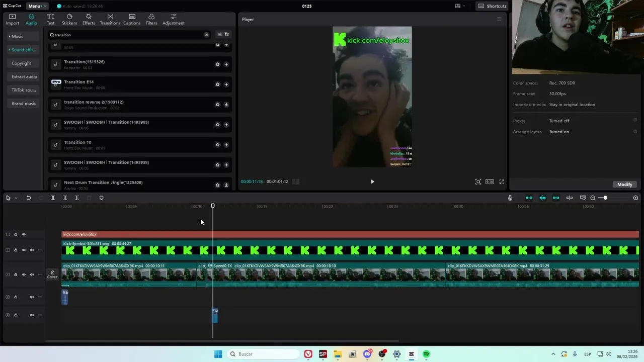Open the main video track's more options
Viewport: 644px width, 362px height.
tap(40, 275)
